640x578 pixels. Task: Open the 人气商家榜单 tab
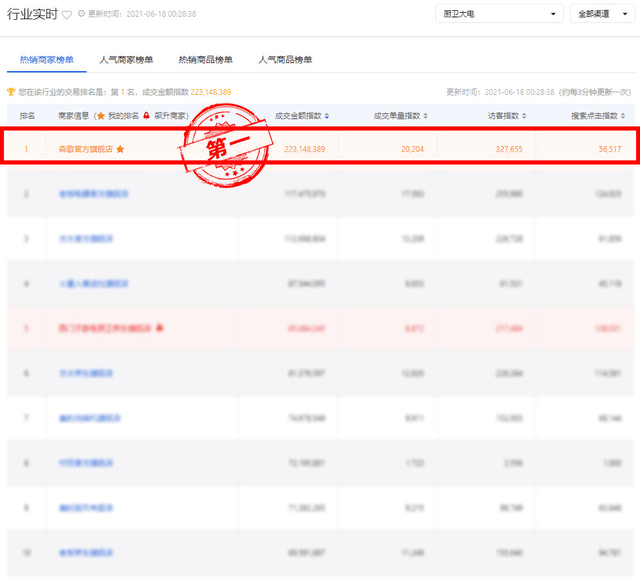point(126,60)
